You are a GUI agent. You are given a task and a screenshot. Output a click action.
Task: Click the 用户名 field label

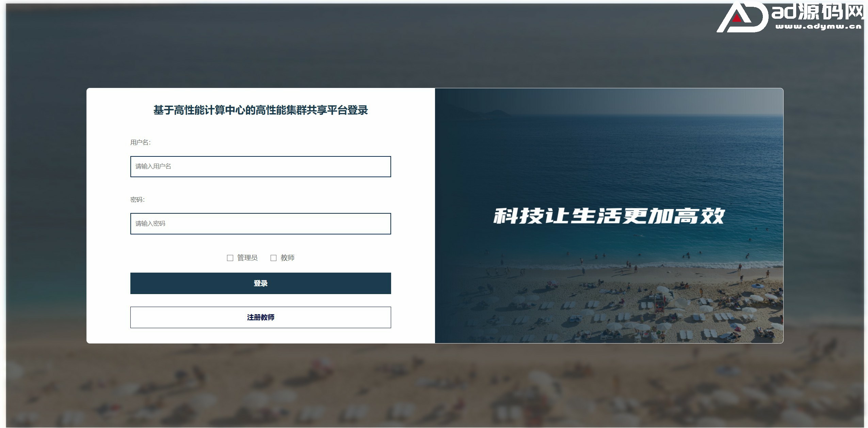point(140,142)
